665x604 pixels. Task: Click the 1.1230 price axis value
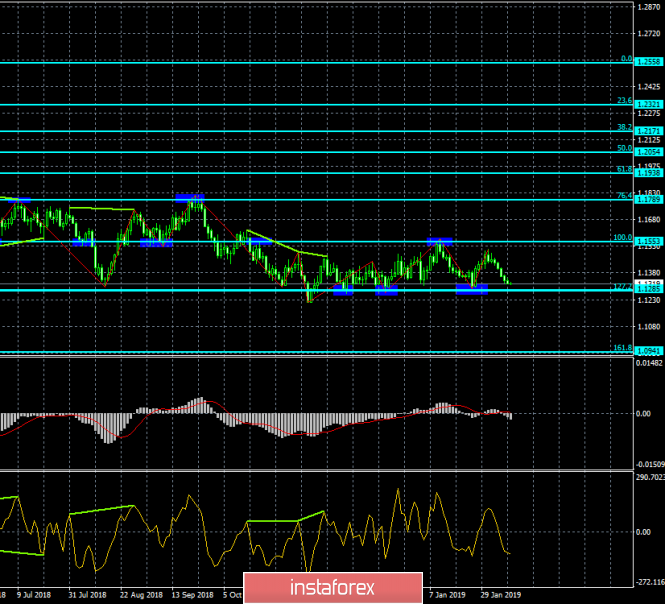coord(649,300)
